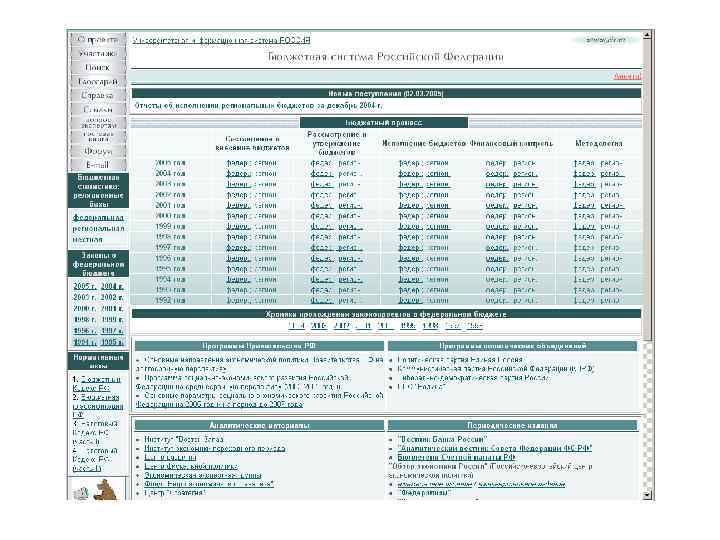Open the '2002 г.' federal budget law link

click(x=112, y=297)
